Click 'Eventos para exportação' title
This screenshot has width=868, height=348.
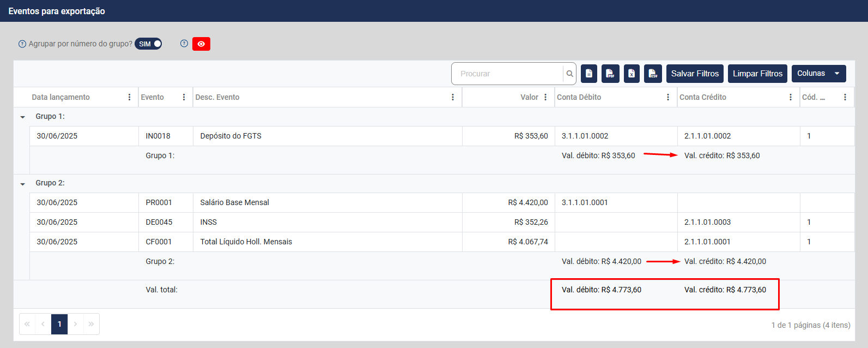pos(57,11)
